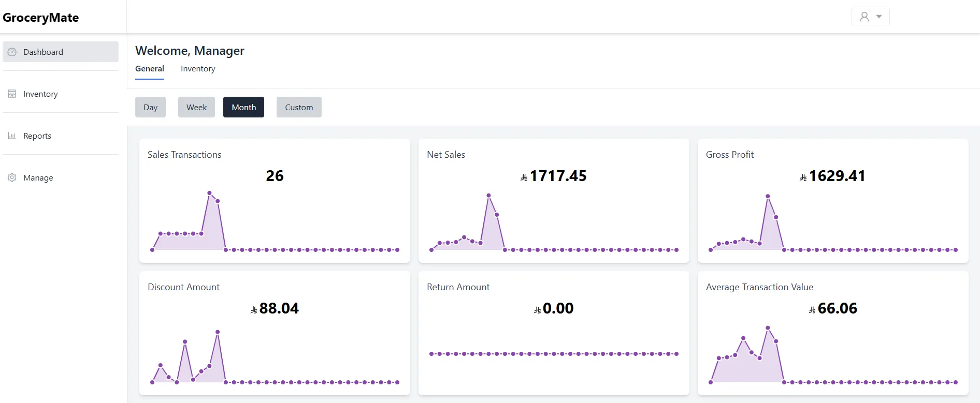This screenshot has height=403, width=980.
Task: Click the currency symbol beside Net Sales value
Action: point(524,177)
